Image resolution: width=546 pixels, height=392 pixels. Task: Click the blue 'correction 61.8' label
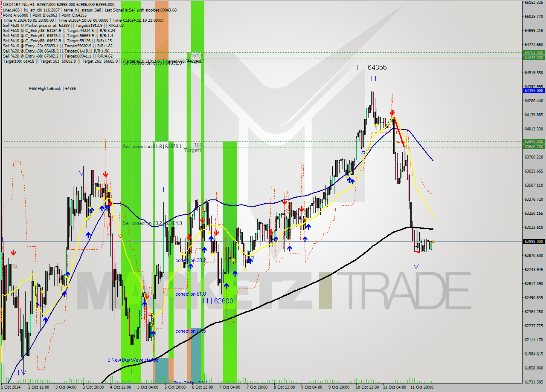[191, 294]
